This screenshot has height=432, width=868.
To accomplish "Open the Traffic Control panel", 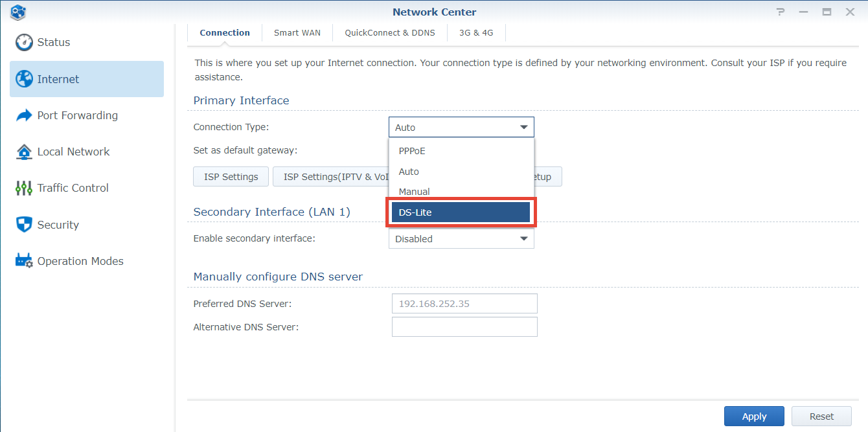I will [72, 187].
